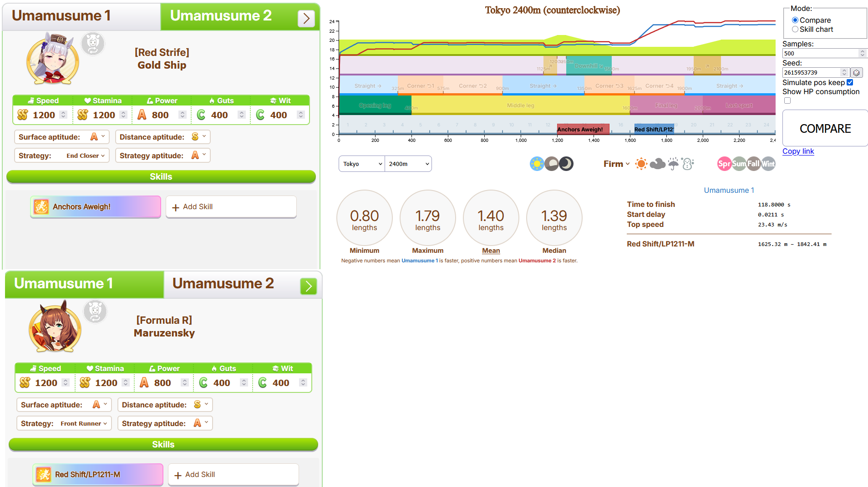The image size is (868, 487).
Task: Click the plus icon under Maruzensky's skills
Action: click(x=178, y=475)
